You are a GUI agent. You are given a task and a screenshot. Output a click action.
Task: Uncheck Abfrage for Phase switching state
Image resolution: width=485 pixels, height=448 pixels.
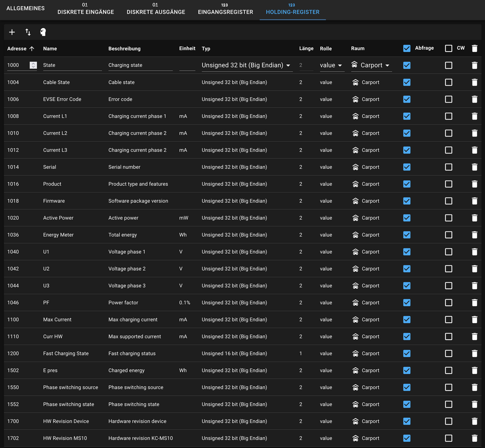(x=407, y=404)
